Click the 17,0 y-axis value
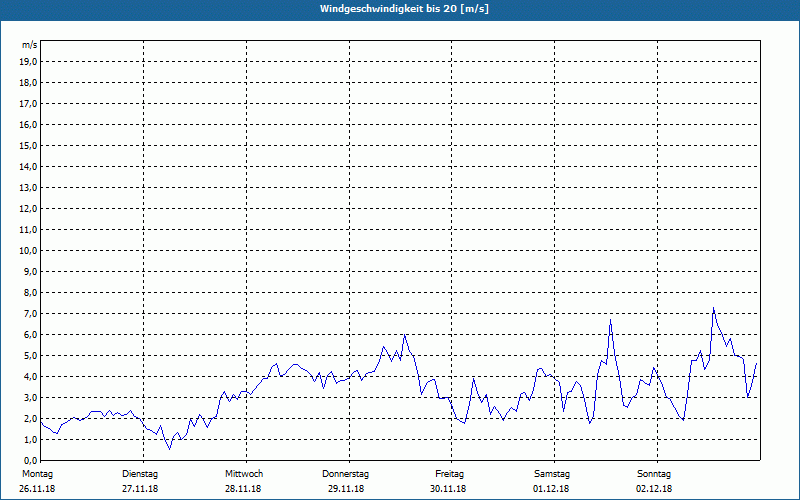 pyautogui.click(x=28, y=104)
